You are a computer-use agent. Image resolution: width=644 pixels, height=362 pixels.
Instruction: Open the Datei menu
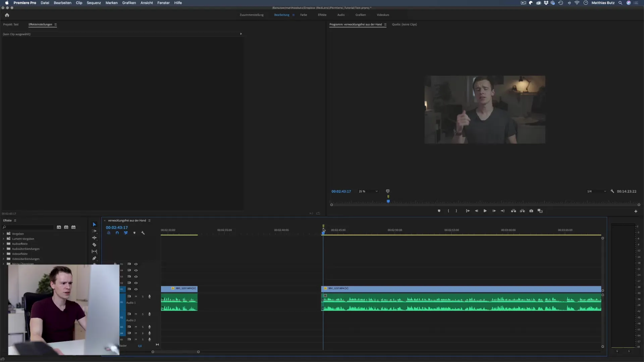(45, 3)
